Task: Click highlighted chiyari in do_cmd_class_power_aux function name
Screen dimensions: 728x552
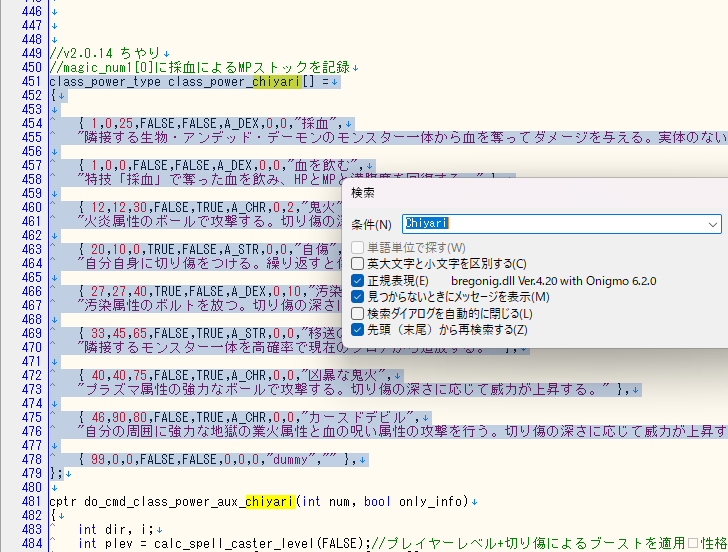Action: (x=269, y=501)
